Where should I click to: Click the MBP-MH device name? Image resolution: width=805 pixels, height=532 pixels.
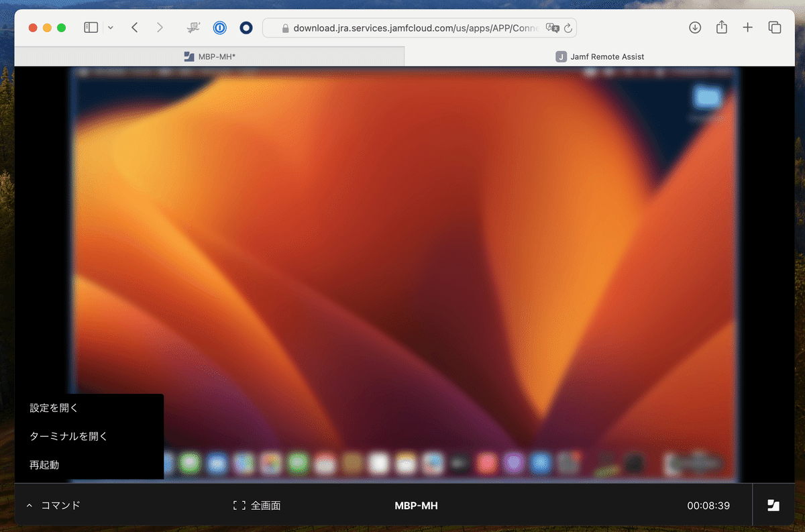[416, 505]
